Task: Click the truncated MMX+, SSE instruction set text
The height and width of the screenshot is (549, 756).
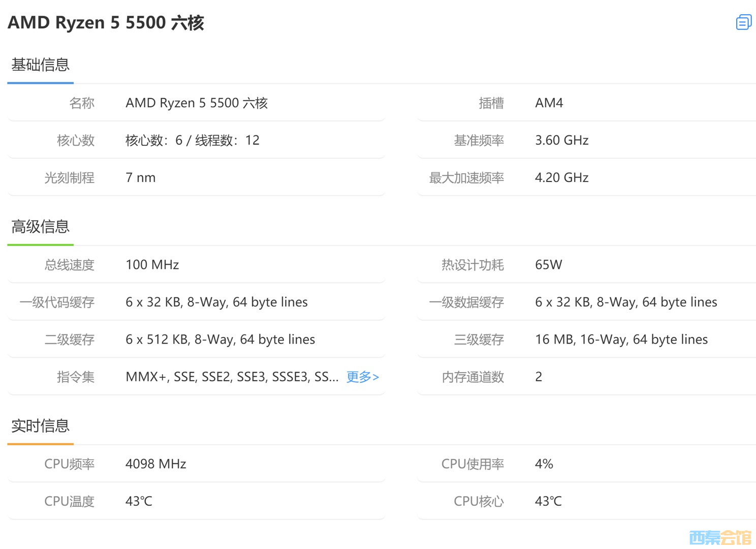Action: pyautogui.click(x=232, y=377)
